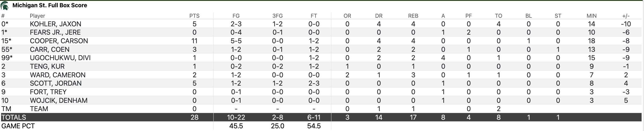Click on UGOCHUKWU, DIVI name
Image resolution: width=644 pixels, height=131 pixels.
click(60, 58)
